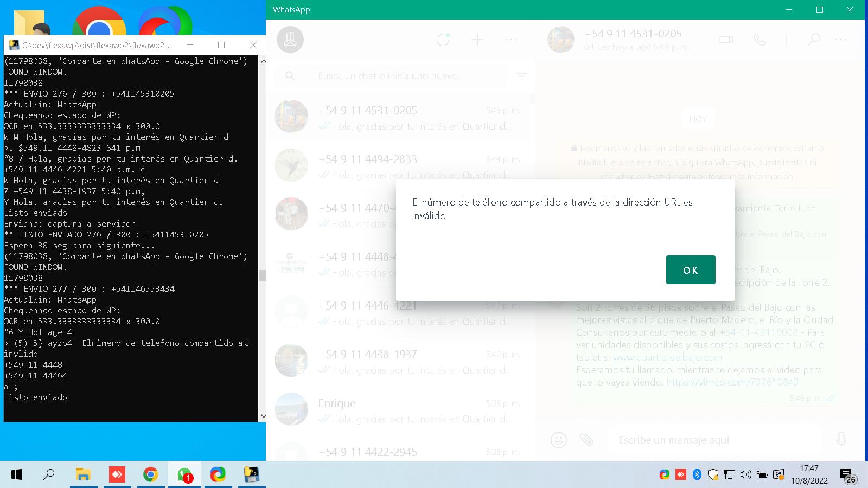Open the clock and date flyout
868x488 pixels.
[x=809, y=475]
